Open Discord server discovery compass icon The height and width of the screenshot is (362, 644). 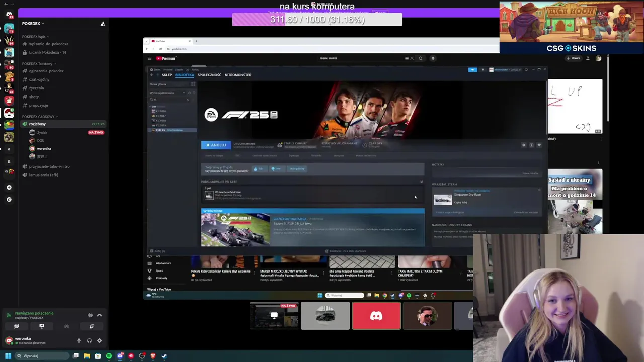pos(9,199)
